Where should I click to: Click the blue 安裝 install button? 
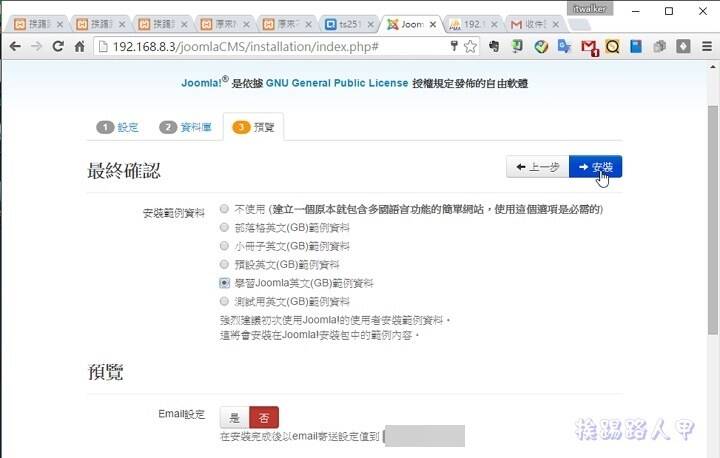pos(596,167)
